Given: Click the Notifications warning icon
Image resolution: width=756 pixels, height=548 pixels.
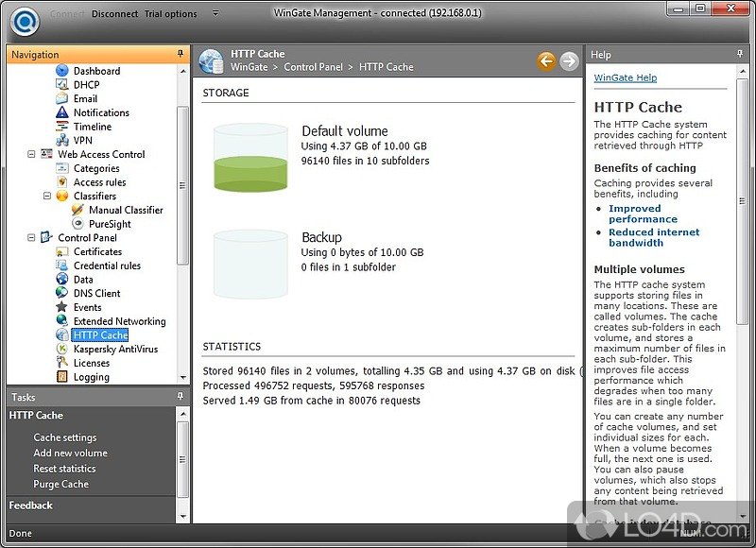Looking at the screenshot, I should point(62,112).
